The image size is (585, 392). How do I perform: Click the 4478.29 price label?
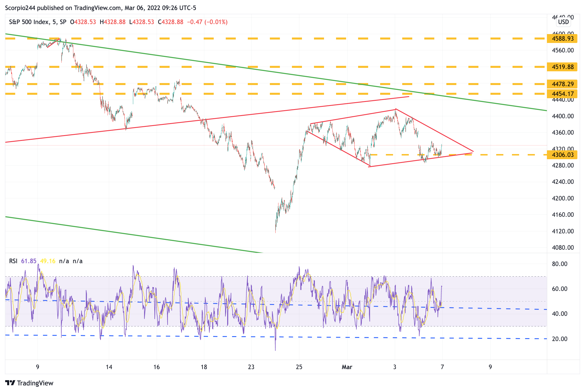coord(562,84)
